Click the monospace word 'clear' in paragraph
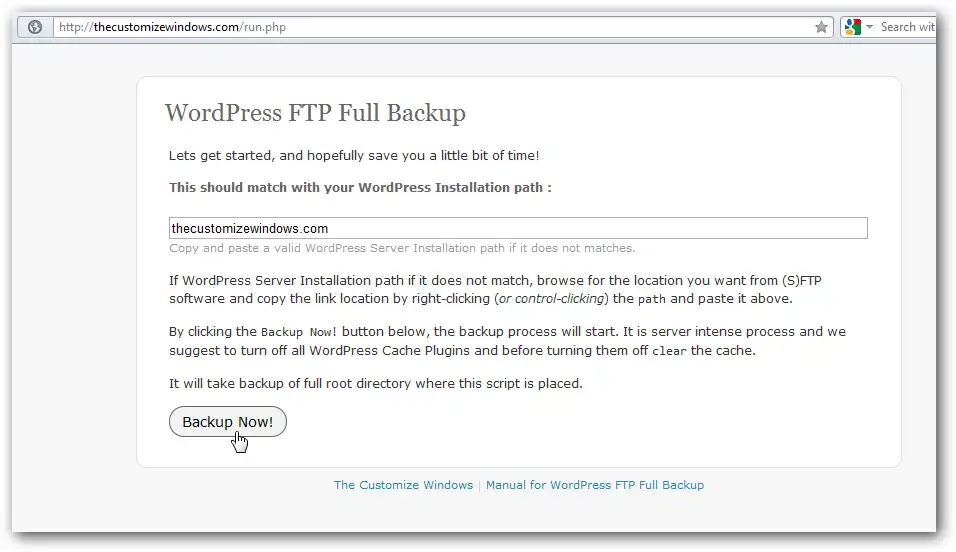This screenshot has height=552, width=956. pyautogui.click(x=669, y=351)
